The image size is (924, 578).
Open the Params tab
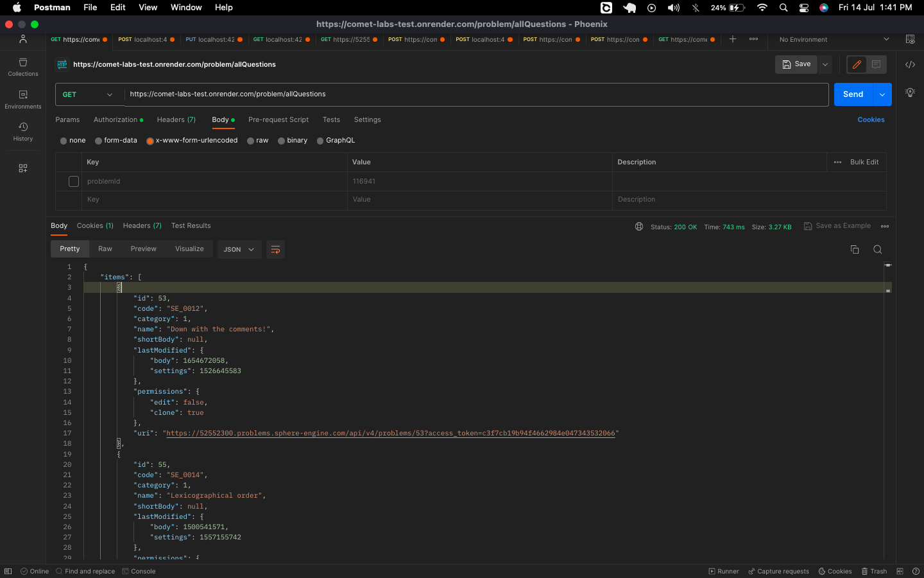point(67,120)
